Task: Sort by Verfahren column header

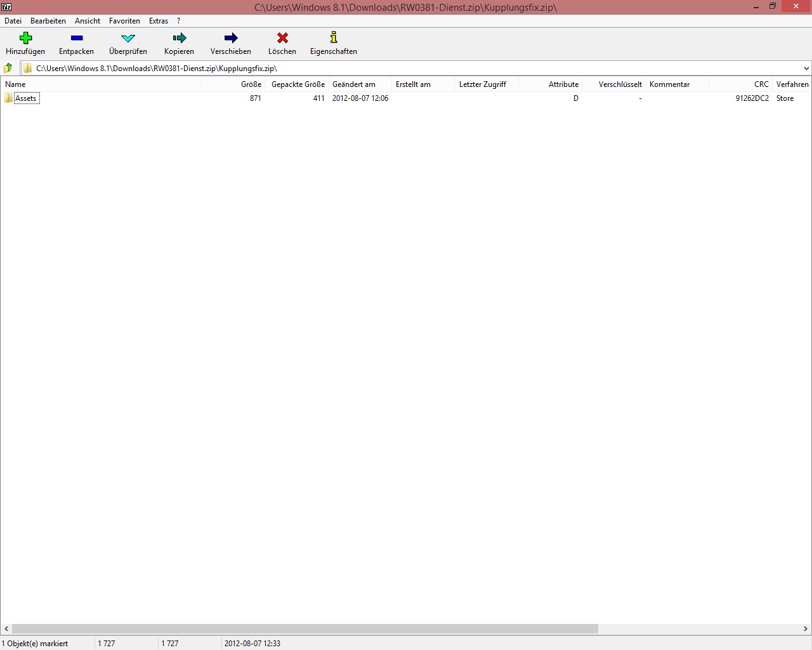Action: pos(792,84)
